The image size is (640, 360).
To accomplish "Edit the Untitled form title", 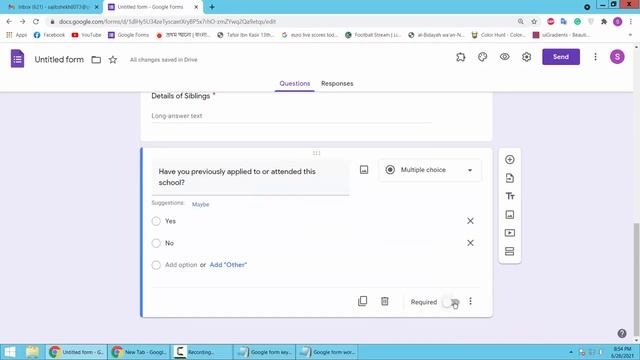I will pyautogui.click(x=59, y=60).
